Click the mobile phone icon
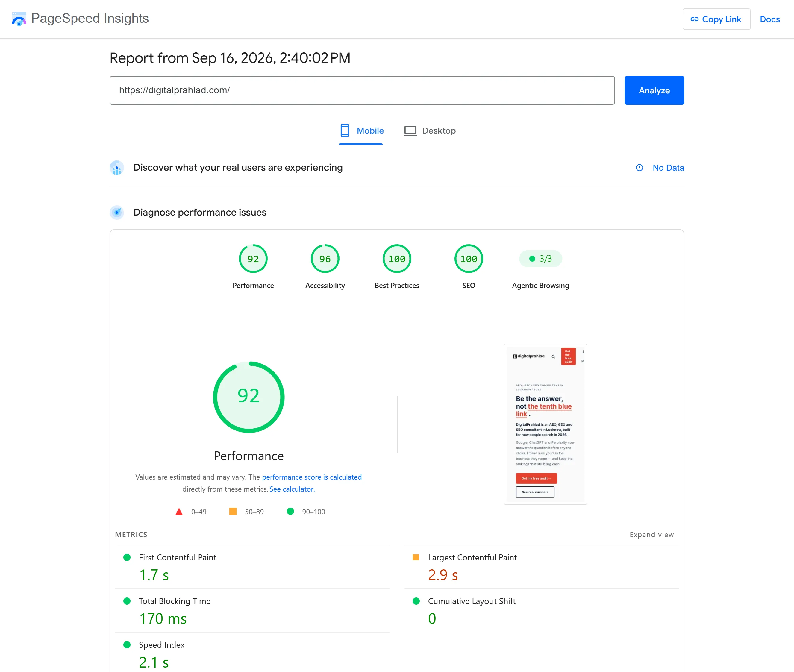The image size is (794, 672). click(345, 131)
